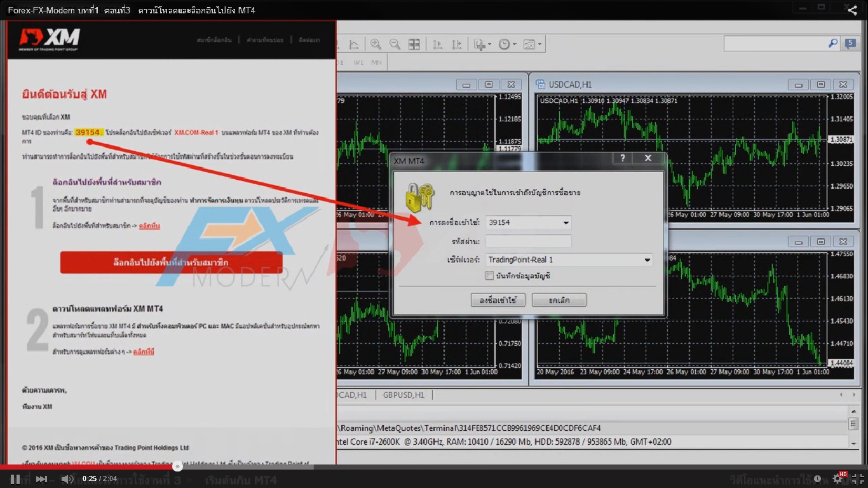
Task: Click the ลงชื่อเข้าใช้ login button
Action: [x=498, y=300]
